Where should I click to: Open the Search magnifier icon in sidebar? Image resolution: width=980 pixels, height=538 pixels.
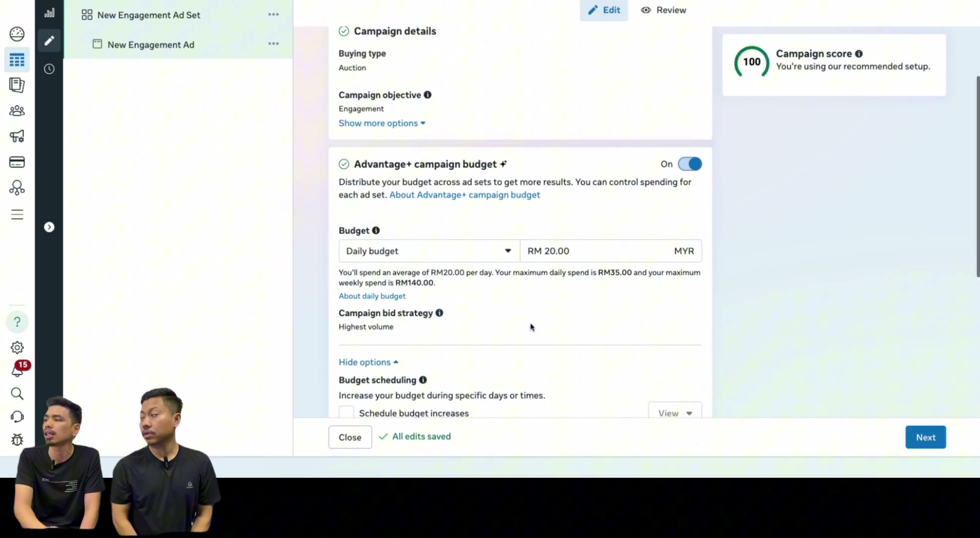[17, 394]
